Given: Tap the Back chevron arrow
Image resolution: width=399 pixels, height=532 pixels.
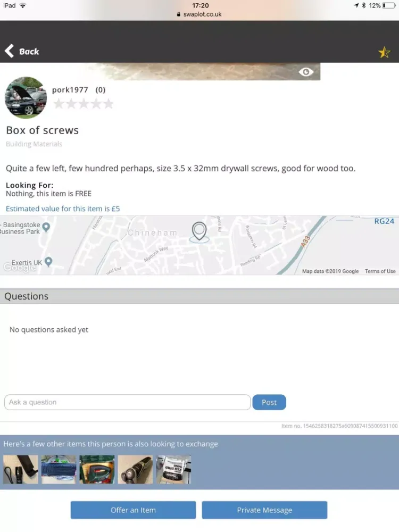Looking at the screenshot, I should 10,51.
